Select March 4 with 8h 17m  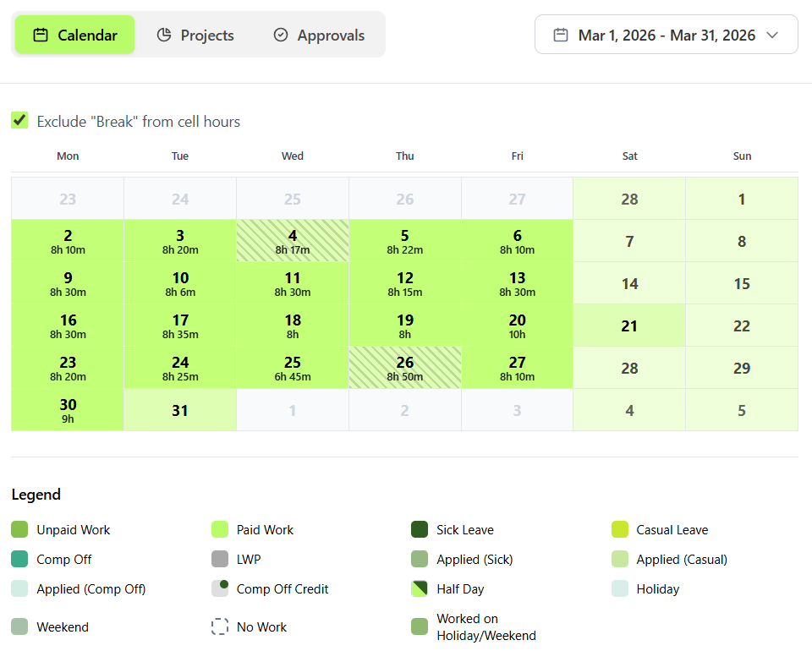pyautogui.click(x=293, y=241)
